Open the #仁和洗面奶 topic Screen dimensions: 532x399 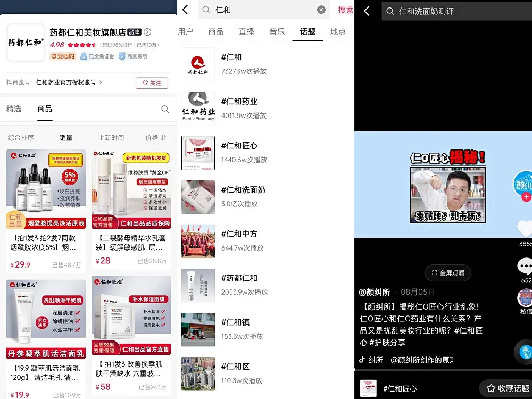click(x=243, y=190)
